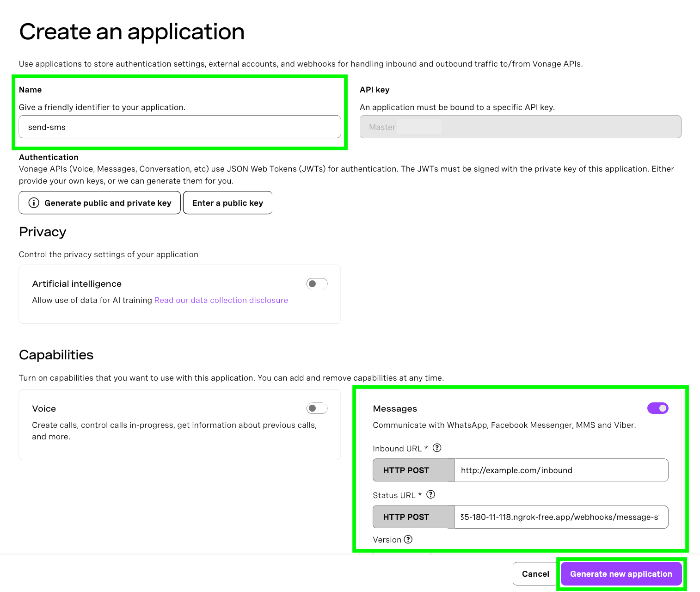Click the Name field containing send-sms

[179, 127]
